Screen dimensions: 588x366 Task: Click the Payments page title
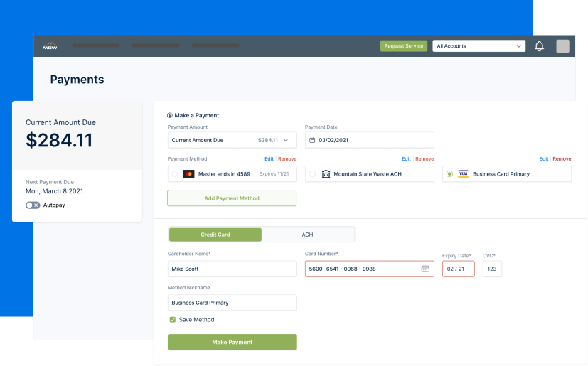[x=77, y=80]
